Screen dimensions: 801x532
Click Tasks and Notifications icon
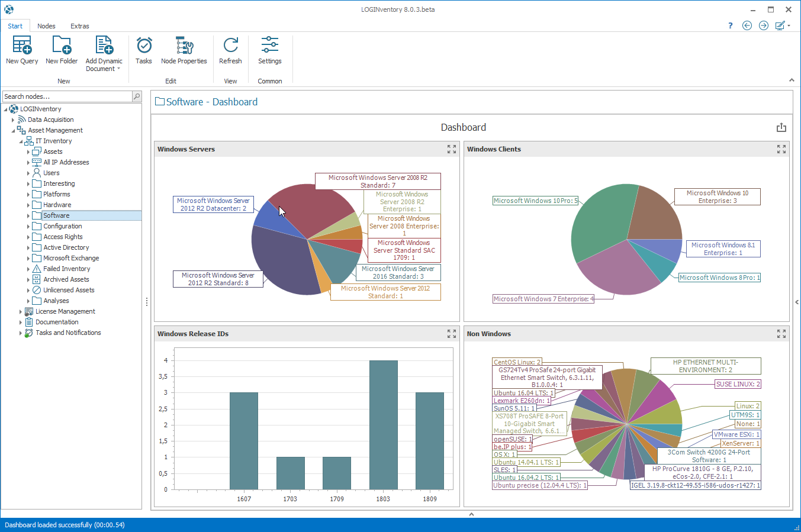click(x=29, y=333)
